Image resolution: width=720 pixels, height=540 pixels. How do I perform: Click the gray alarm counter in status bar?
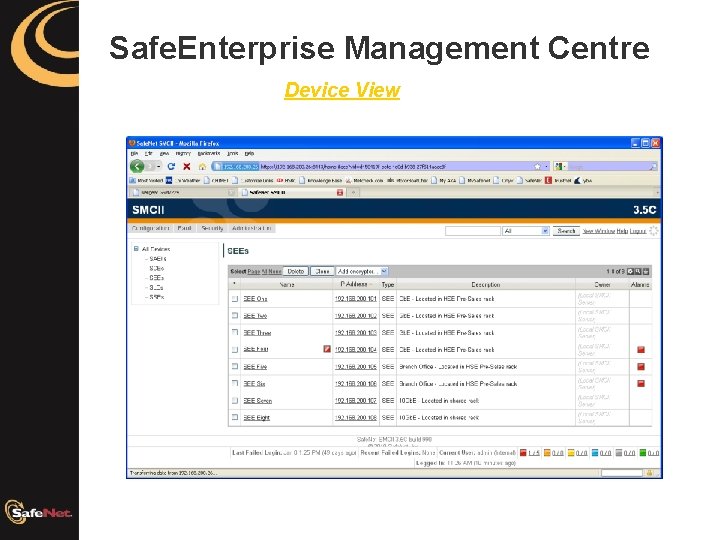coord(625,453)
